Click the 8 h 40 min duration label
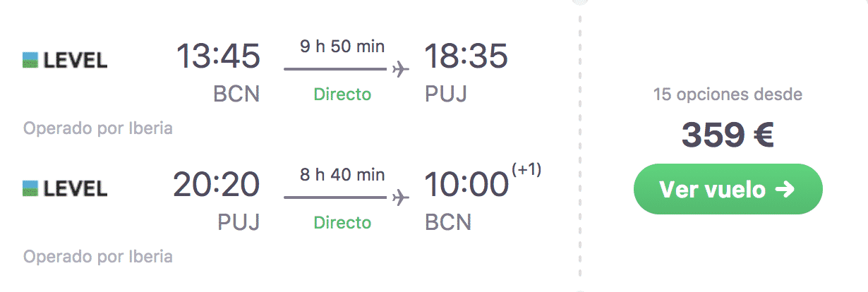This screenshot has height=292, width=868. click(342, 174)
